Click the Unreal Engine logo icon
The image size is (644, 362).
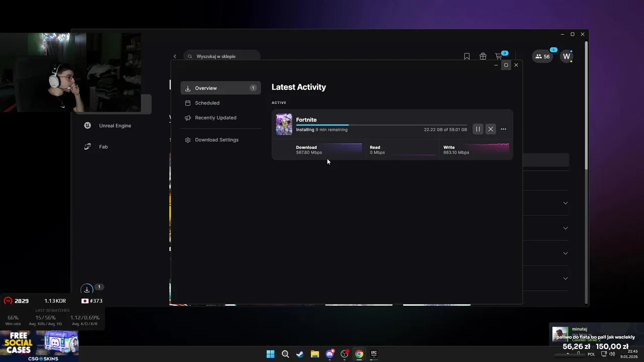click(88, 126)
